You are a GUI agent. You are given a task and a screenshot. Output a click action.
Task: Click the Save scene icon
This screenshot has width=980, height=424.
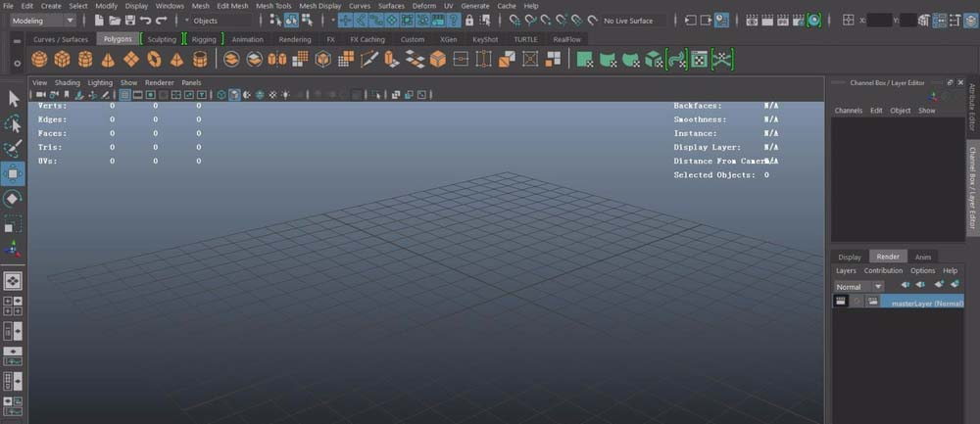click(x=130, y=20)
